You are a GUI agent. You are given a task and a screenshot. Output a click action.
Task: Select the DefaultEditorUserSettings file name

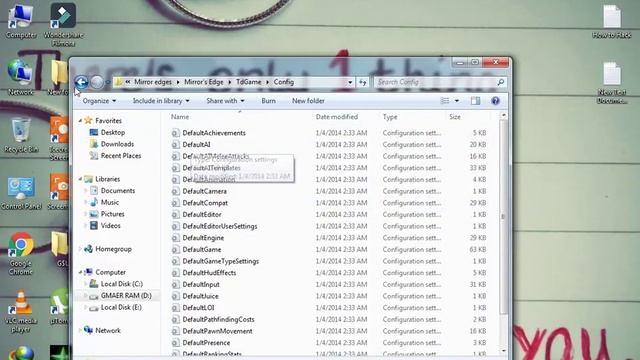pyautogui.click(x=220, y=226)
